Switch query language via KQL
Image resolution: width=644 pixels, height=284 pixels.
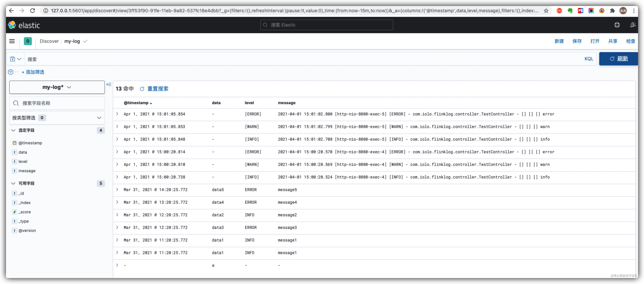(x=589, y=59)
